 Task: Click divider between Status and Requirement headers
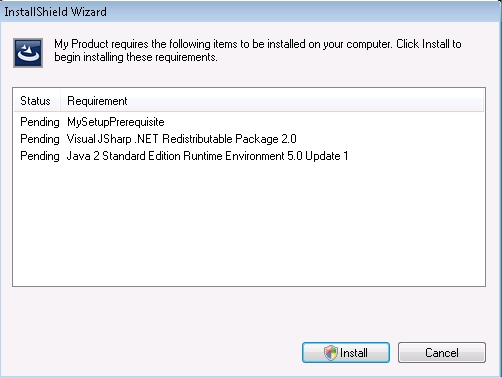pos(60,101)
